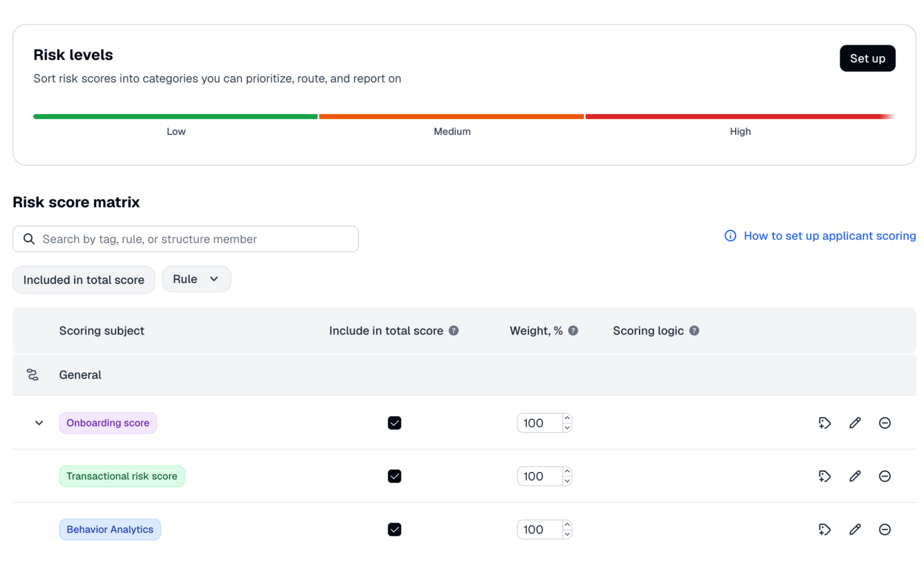Click add-tag icon for Onboarding score row
Image resolution: width=924 pixels, height=564 pixels.
pos(824,423)
